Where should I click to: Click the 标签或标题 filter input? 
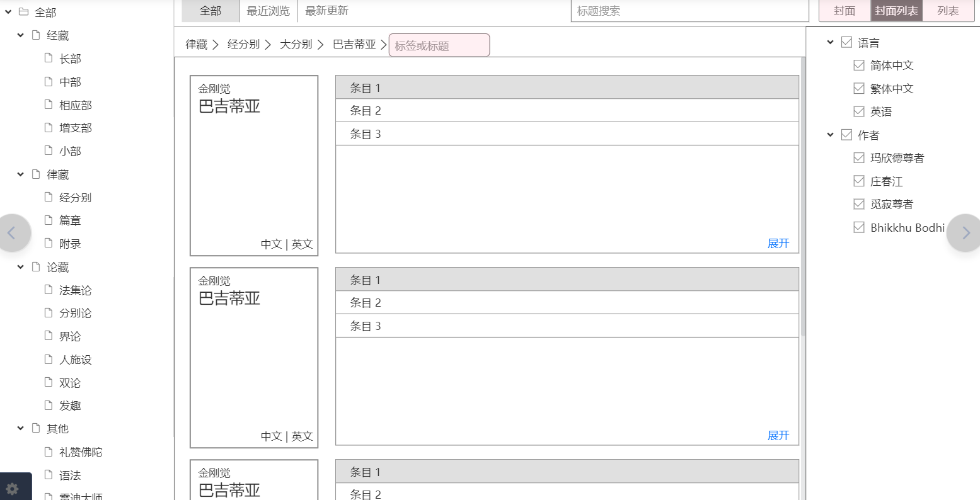click(439, 45)
